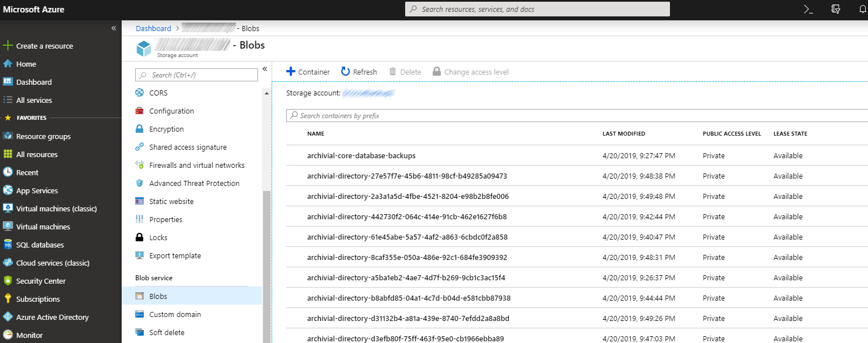Viewport: 868px width, 343px height.
Task: Click the All services list icon
Action: tap(8, 100)
